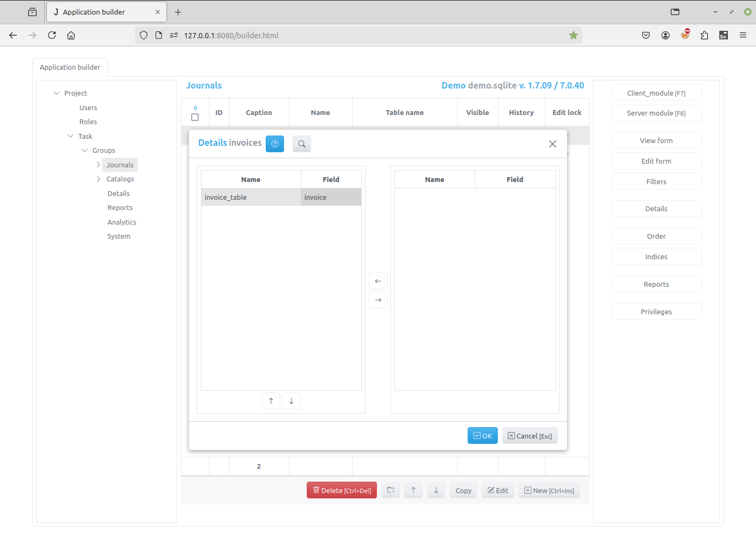Screen dimensions: 756x533
Task: Click the down-arrow in the bottom record toolbar
Action: (x=436, y=490)
